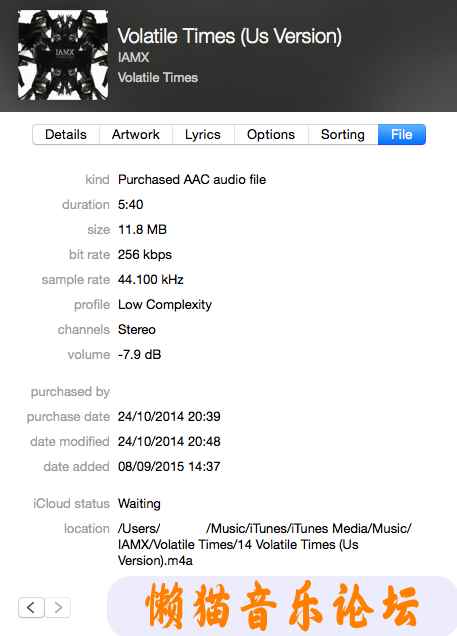Go to the next song with right arrow
The image size is (457, 636).
click(58, 607)
